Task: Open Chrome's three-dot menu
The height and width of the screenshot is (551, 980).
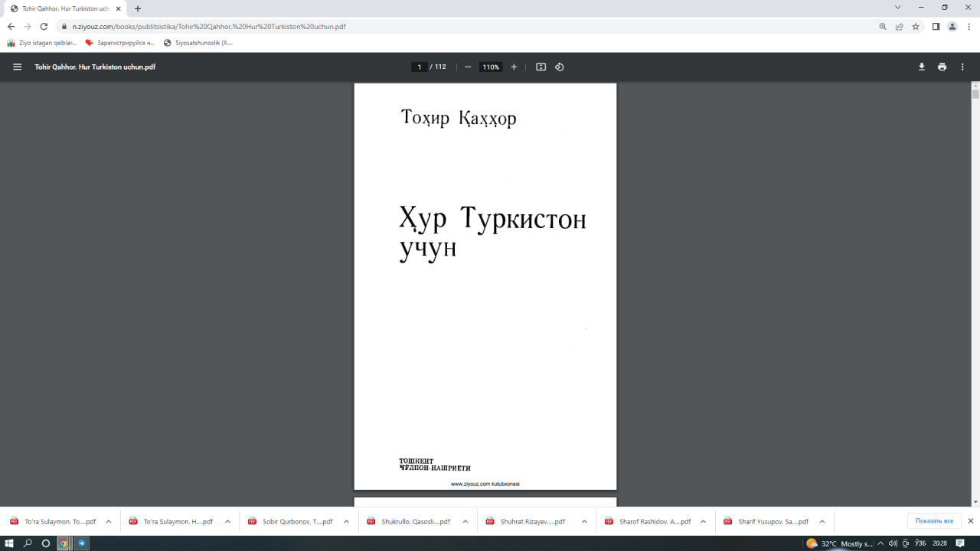Action: click(969, 26)
